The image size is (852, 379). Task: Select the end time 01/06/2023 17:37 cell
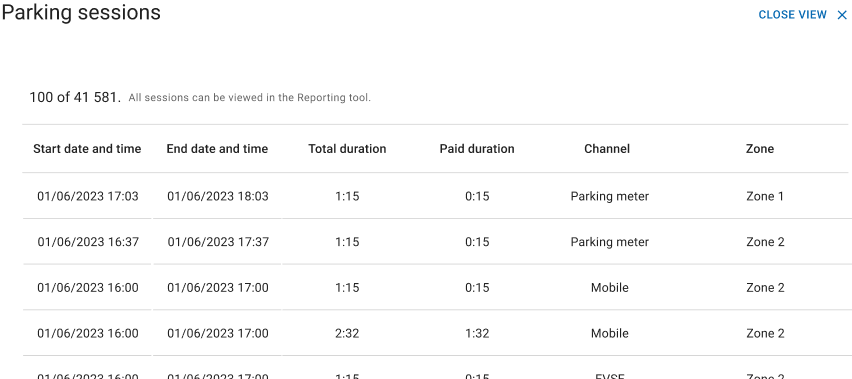[x=218, y=242]
